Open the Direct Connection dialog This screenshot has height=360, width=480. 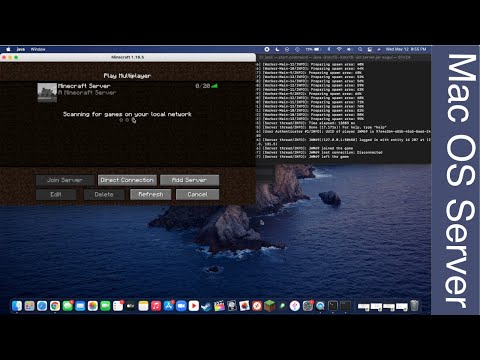click(x=127, y=180)
